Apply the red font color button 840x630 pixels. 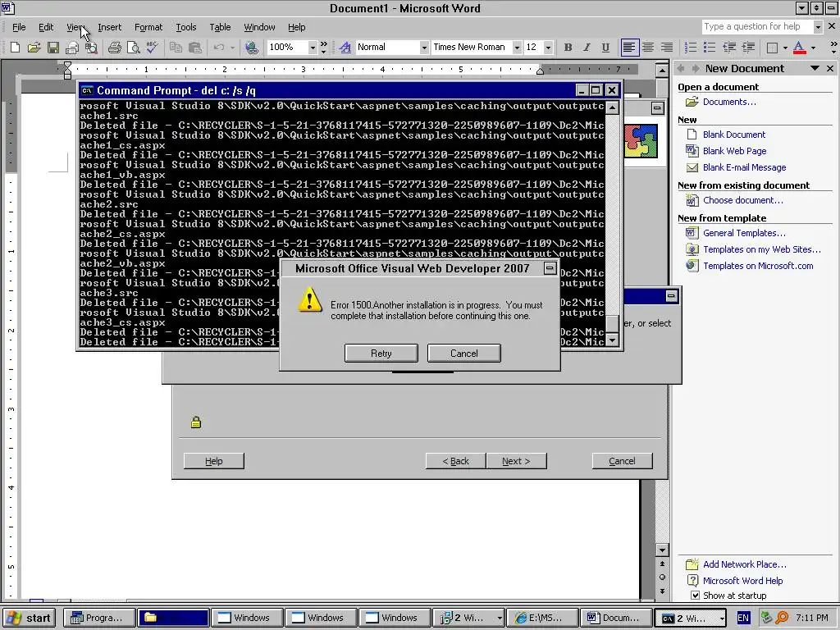(x=799, y=48)
